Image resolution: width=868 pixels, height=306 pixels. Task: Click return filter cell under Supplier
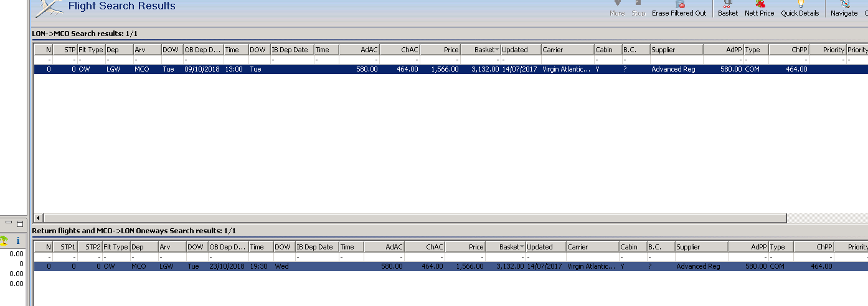701,257
